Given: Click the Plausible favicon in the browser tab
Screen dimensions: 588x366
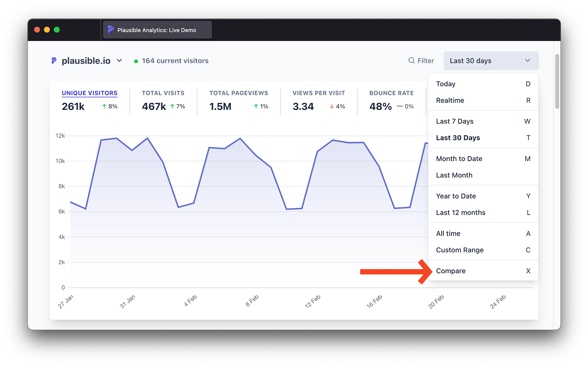Looking at the screenshot, I should coord(111,30).
